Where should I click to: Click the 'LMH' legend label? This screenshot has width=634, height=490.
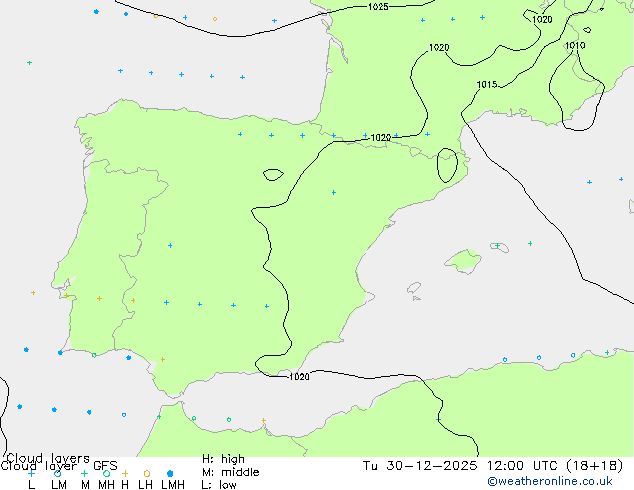(x=173, y=484)
